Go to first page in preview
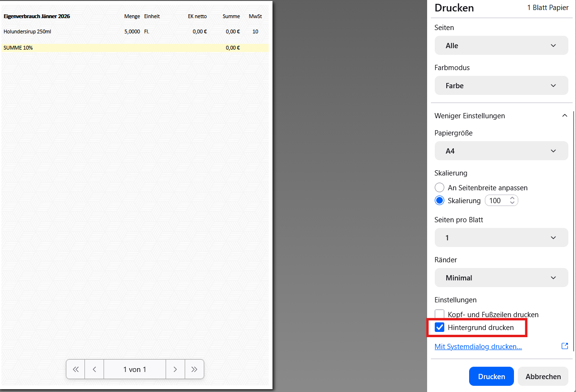The height and width of the screenshot is (392, 576). [x=75, y=369]
